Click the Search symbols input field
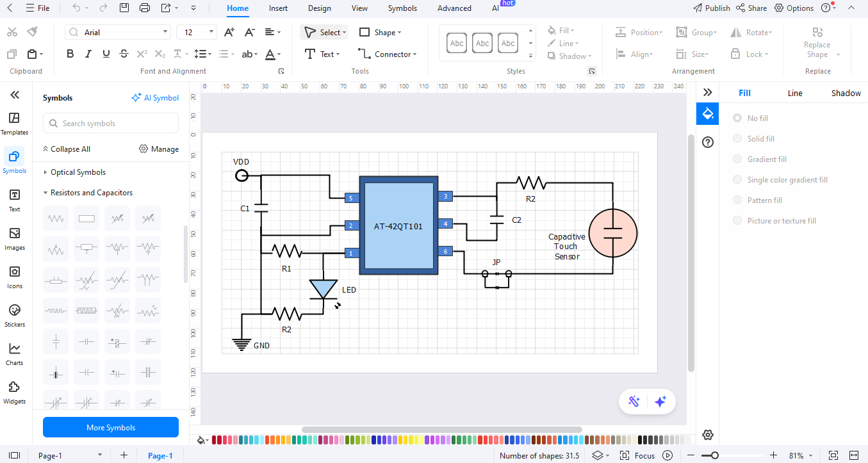868x463 pixels. pyautogui.click(x=111, y=124)
